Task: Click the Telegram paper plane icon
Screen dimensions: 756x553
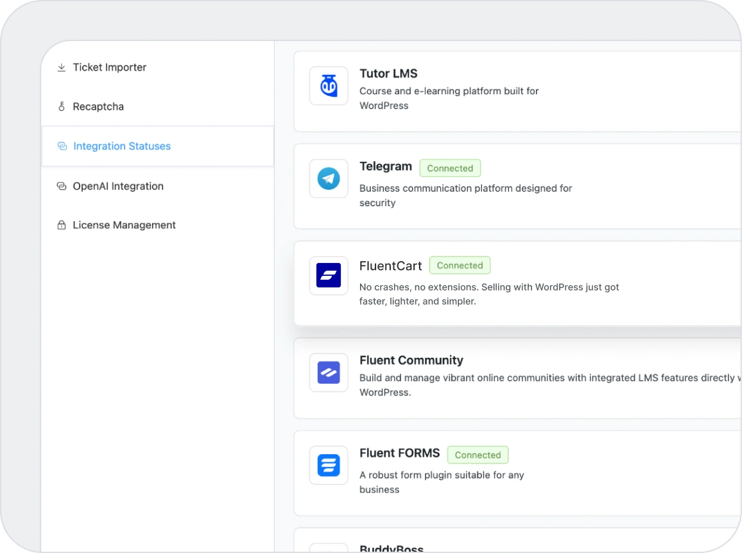Action: pos(329,179)
